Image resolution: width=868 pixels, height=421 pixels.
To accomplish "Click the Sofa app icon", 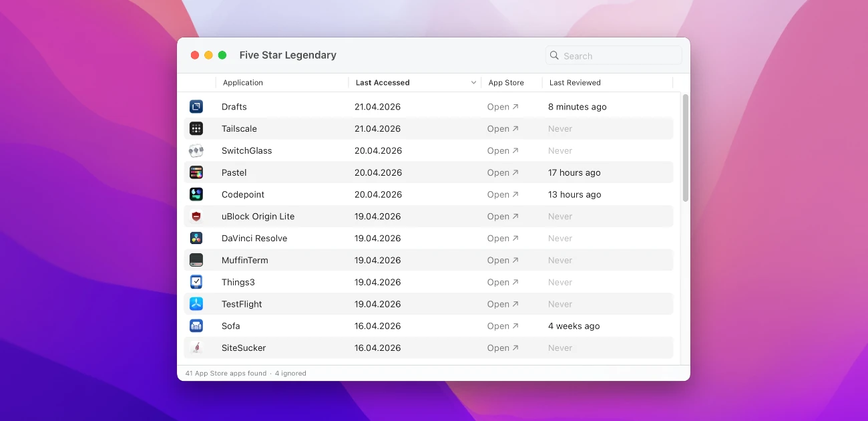I will [196, 326].
